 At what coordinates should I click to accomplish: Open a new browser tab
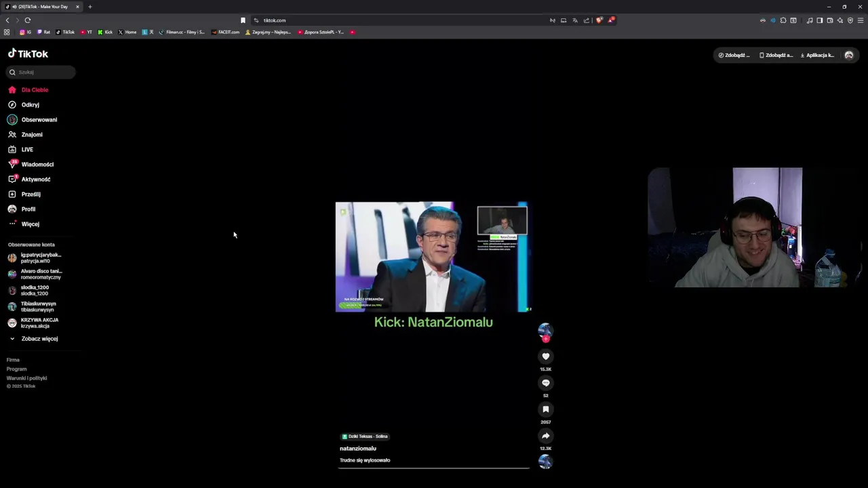90,7
